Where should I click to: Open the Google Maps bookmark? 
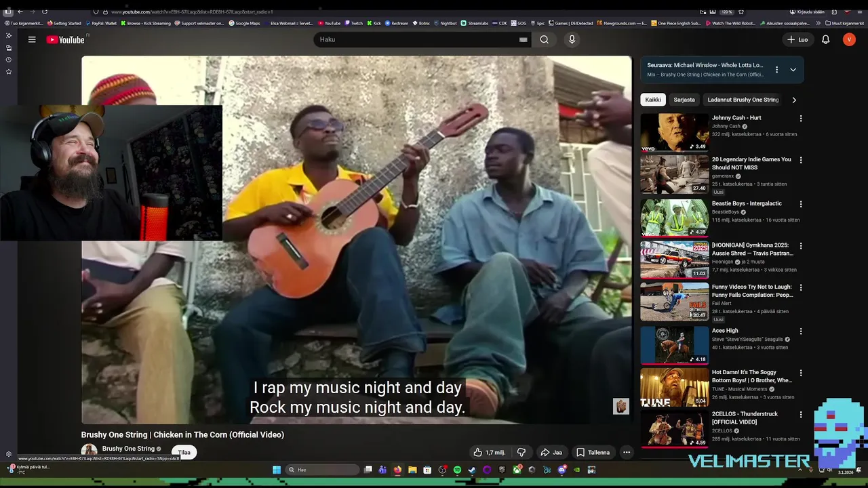point(244,23)
